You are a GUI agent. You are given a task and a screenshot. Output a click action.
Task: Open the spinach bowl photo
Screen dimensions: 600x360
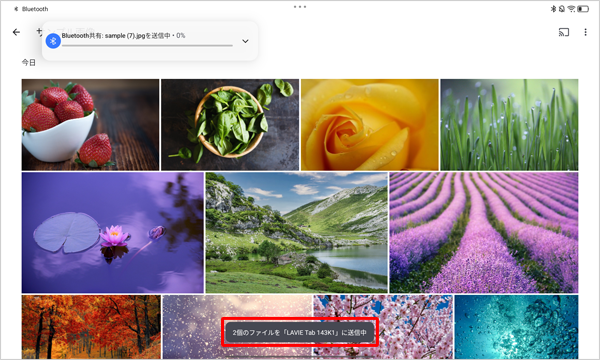(230, 125)
